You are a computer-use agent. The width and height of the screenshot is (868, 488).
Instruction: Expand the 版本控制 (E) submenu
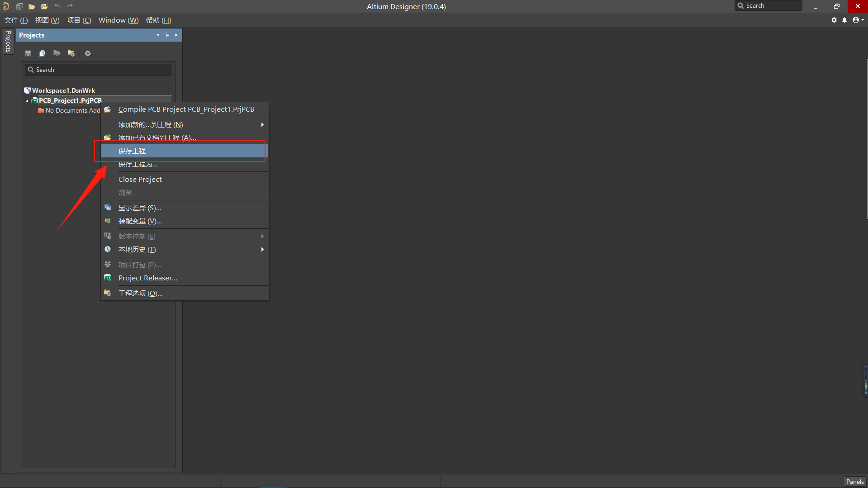point(185,237)
